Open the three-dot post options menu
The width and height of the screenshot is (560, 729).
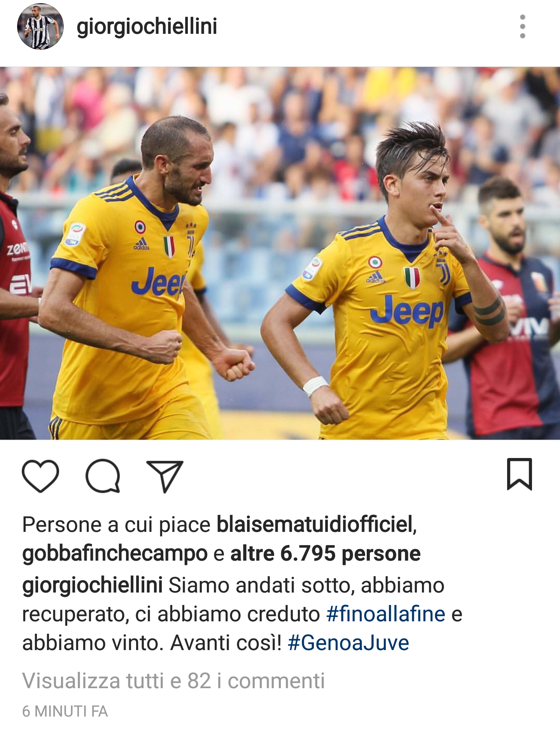click(522, 26)
